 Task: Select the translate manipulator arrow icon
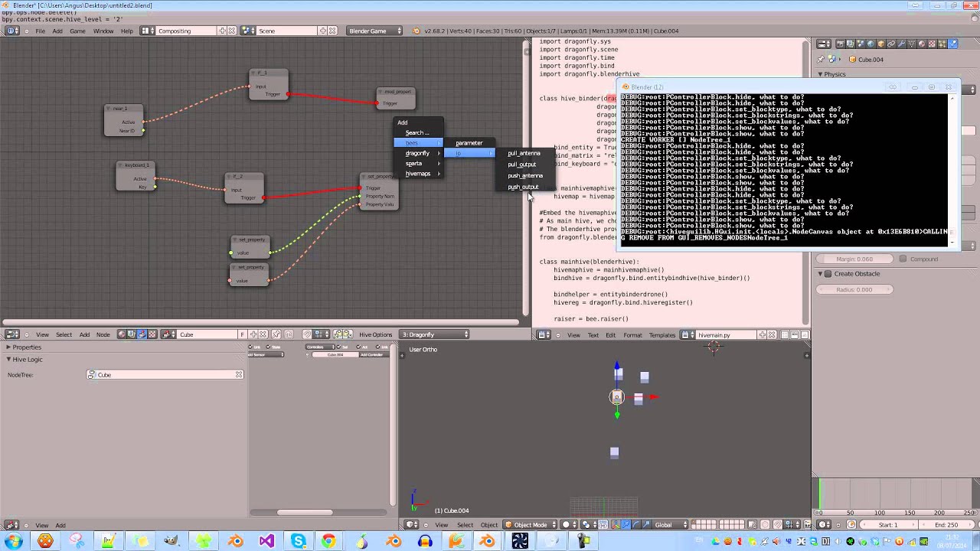tap(626, 524)
